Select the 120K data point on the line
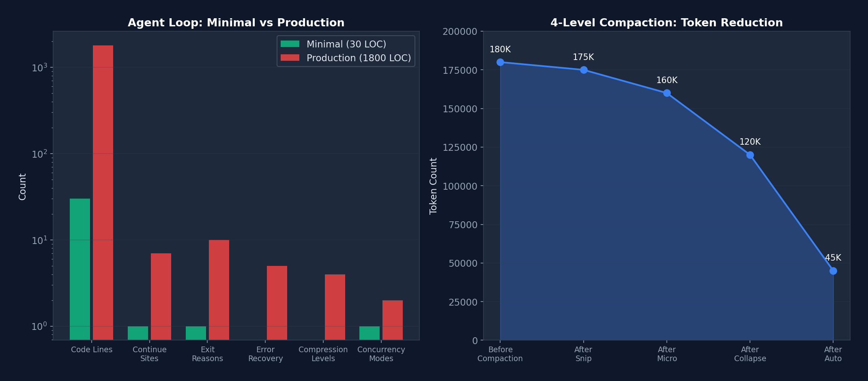Screen dimensions: 868x381 click(750, 154)
